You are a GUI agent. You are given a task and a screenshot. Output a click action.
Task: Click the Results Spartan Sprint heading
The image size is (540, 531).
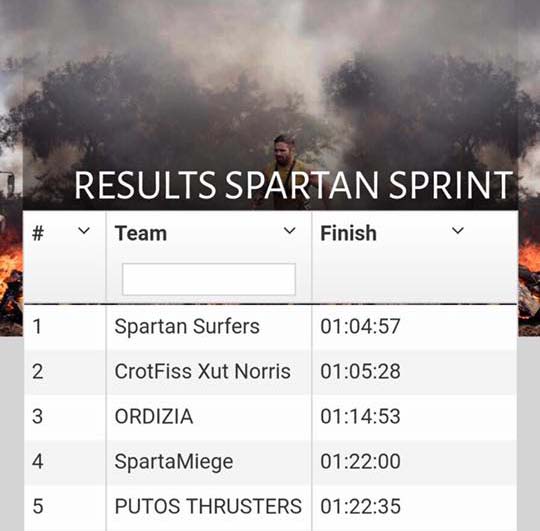(x=293, y=185)
